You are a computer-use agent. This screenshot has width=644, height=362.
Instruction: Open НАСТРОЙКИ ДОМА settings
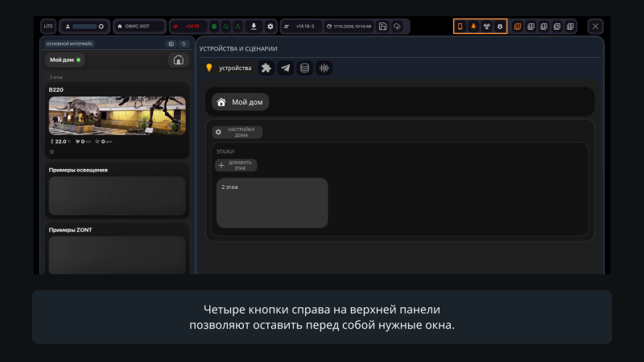tap(237, 132)
